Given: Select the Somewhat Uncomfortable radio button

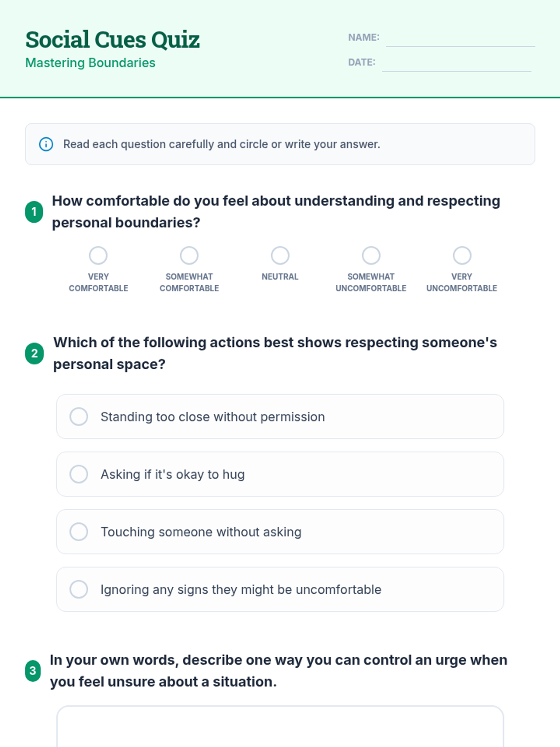Looking at the screenshot, I should coord(371,255).
